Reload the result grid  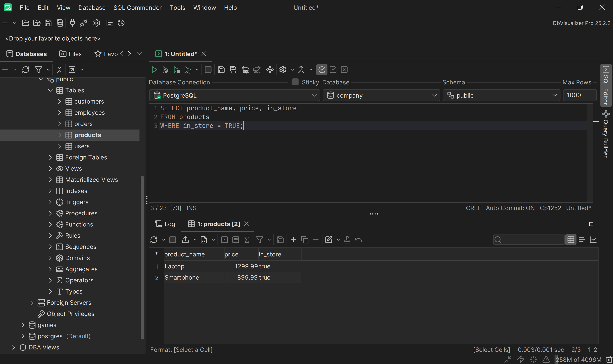pyautogui.click(x=154, y=240)
